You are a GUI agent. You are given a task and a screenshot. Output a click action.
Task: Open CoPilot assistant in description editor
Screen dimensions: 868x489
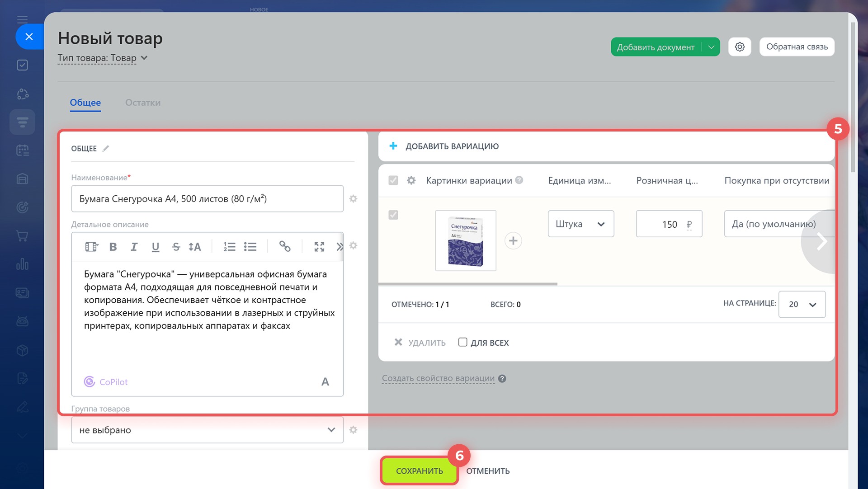tap(106, 382)
